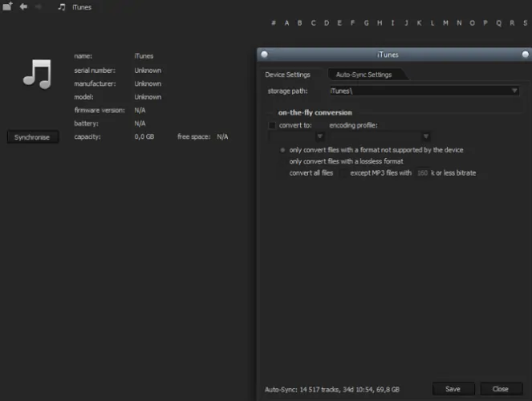Click the round button right of iTunes dialog title
Image resolution: width=532 pixels, height=401 pixels.
[x=526, y=55]
